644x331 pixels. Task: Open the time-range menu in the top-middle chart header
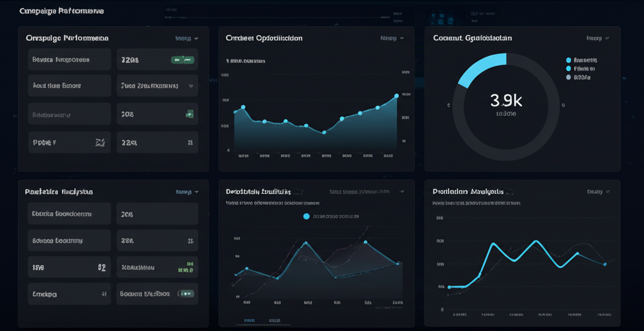point(392,38)
